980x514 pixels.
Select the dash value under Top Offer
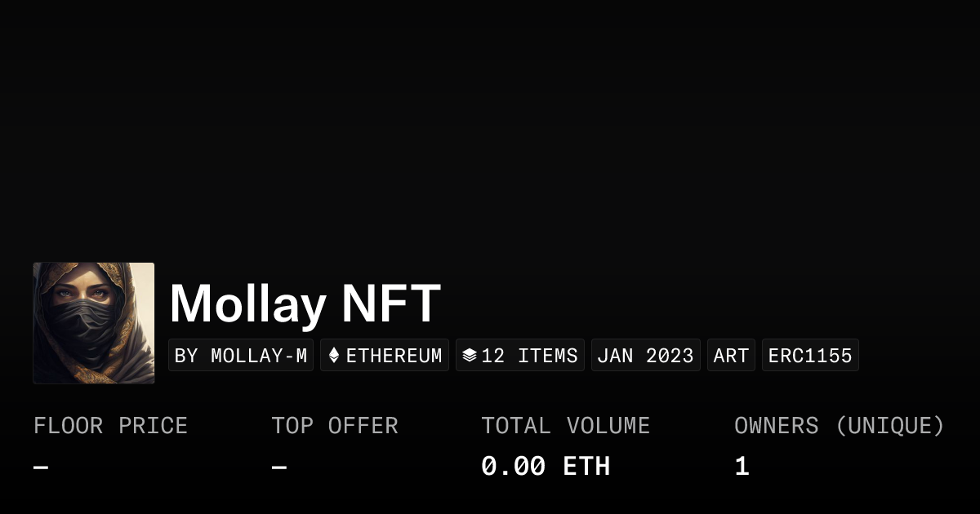(279, 467)
